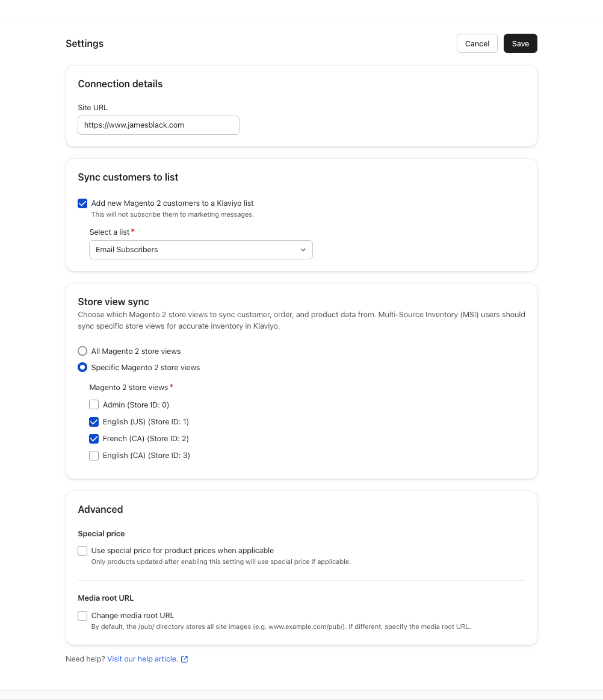Enable the Admin (Store ID: 0) checkbox
The width and height of the screenshot is (603, 700).
(94, 405)
